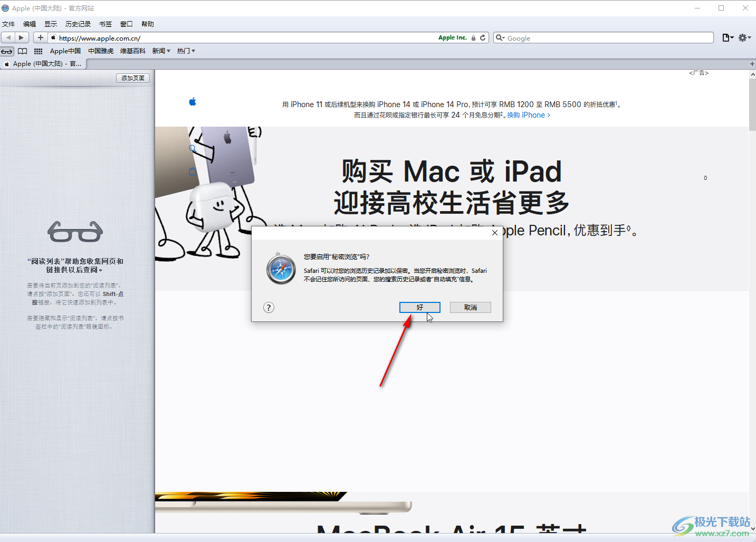This screenshot has height=542, width=756.
Task: Click 取消 to cancel the dialog
Action: click(x=471, y=307)
